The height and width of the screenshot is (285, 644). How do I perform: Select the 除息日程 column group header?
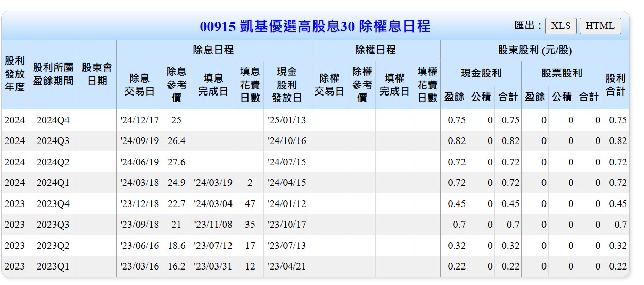pyautogui.click(x=213, y=50)
